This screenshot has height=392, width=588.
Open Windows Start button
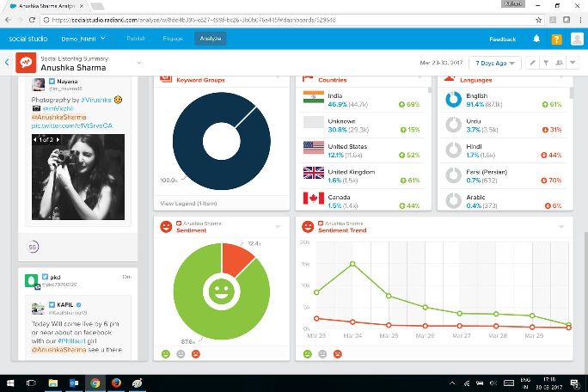10,383
